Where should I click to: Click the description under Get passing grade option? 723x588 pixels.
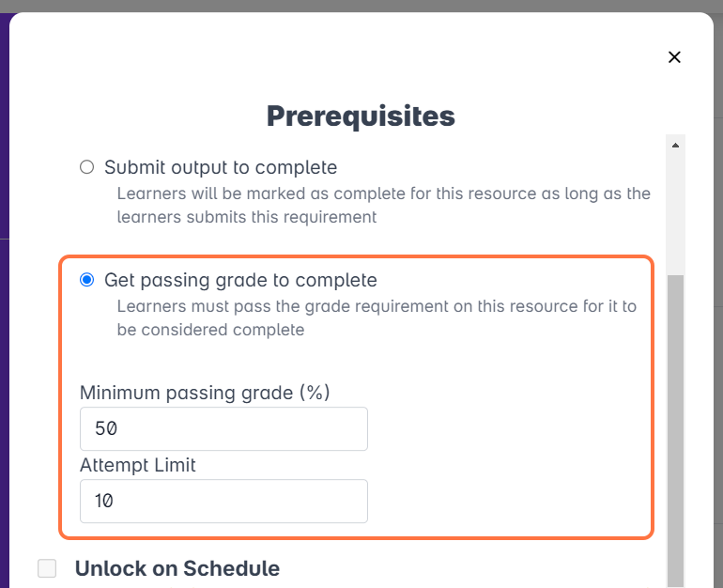[x=376, y=317]
